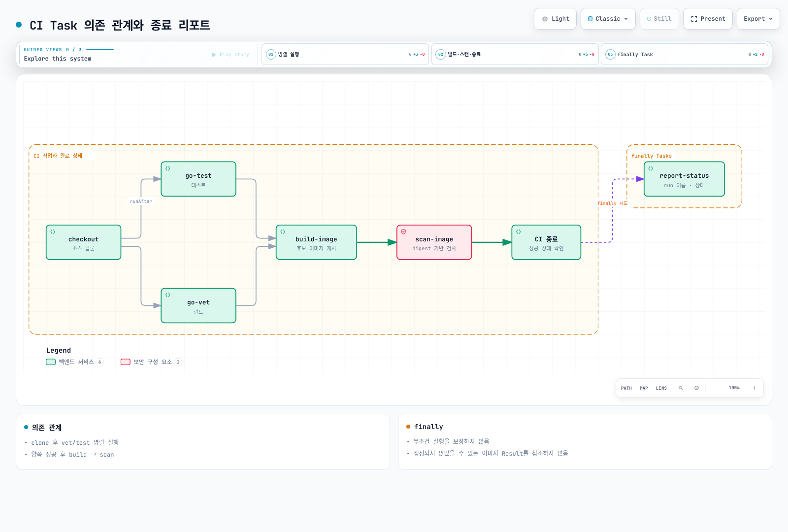Click the 의존 관계 panel heading
This screenshot has height=532, width=788.
47,428
